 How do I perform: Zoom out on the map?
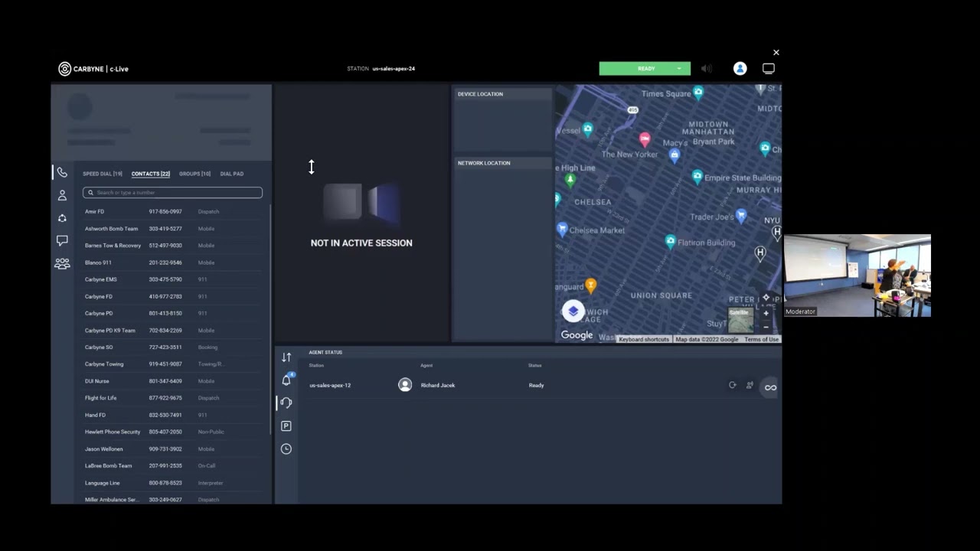point(766,327)
